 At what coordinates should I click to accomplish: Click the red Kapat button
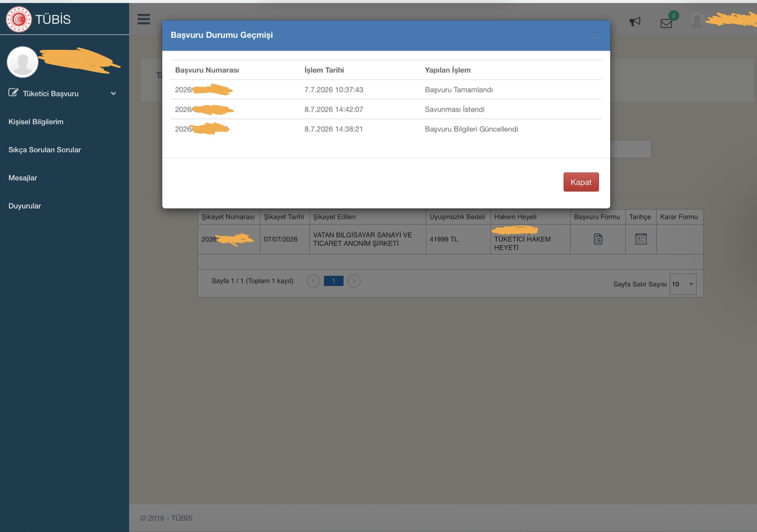[581, 182]
